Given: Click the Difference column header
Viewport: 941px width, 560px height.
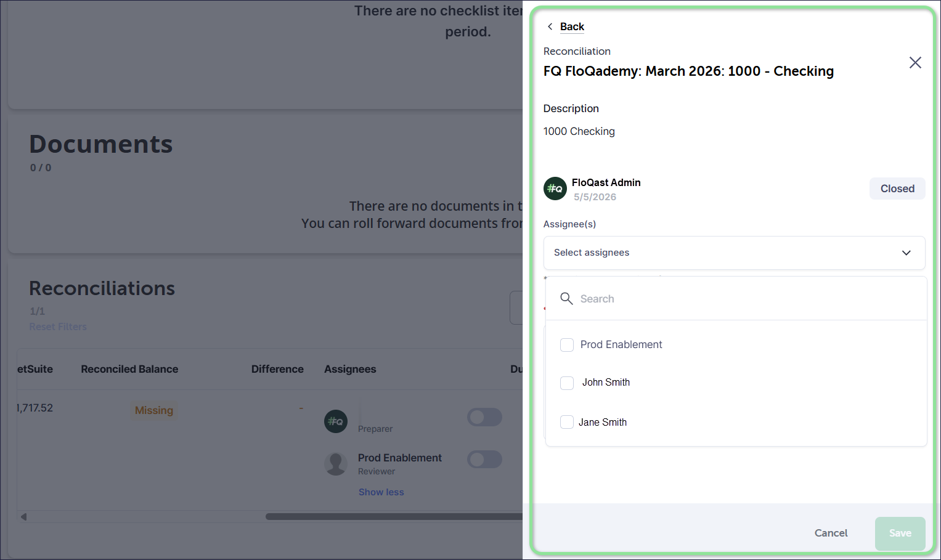Looking at the screenshot, I should (x=277, y=369).
